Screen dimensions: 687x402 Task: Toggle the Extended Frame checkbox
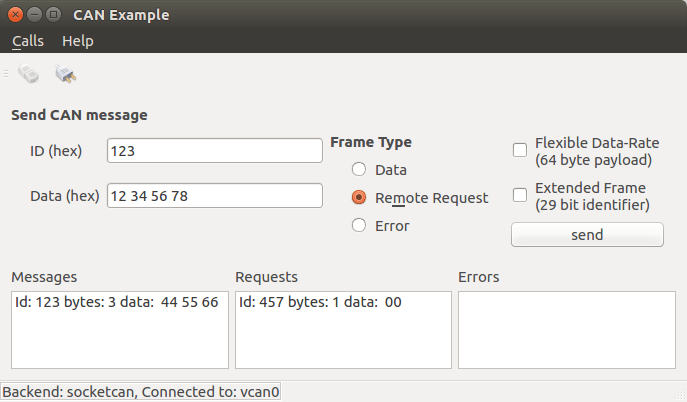520,195
